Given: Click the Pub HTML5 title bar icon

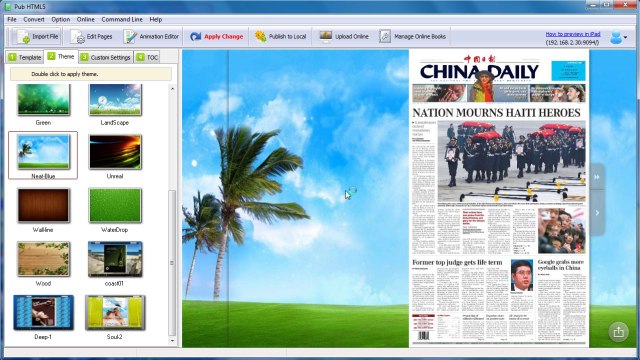Looking at the screenshot, I should [x=8, y=7].
